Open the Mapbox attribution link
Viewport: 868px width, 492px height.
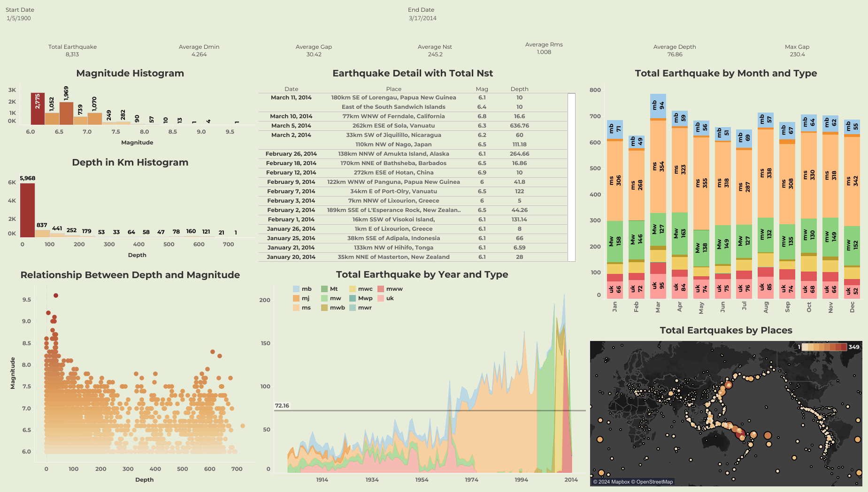click(x=611, y=482)
